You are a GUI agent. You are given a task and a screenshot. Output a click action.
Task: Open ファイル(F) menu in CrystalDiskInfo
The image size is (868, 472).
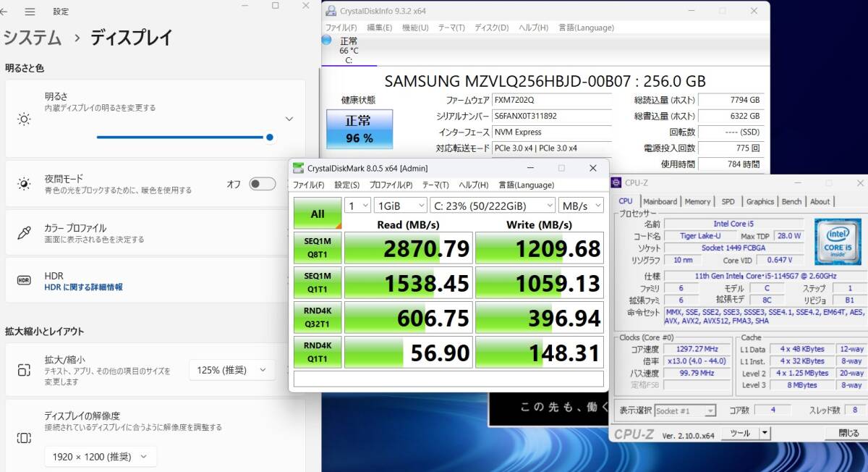(342, 28)
